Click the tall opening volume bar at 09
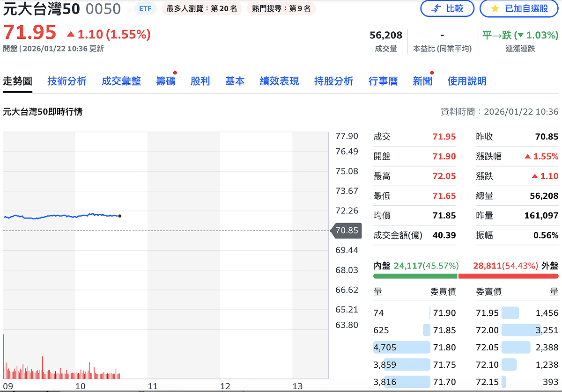Screen dimensions: 562x392 coord(3,356)
